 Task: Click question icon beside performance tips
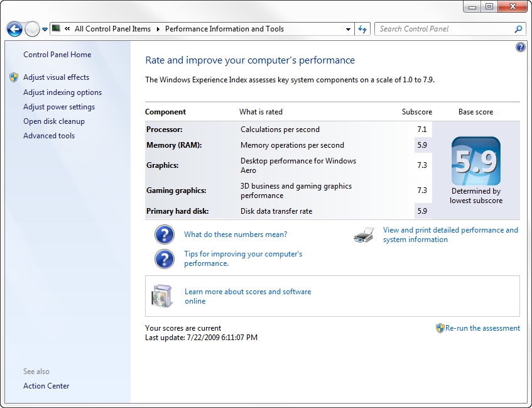coord(165,259)
